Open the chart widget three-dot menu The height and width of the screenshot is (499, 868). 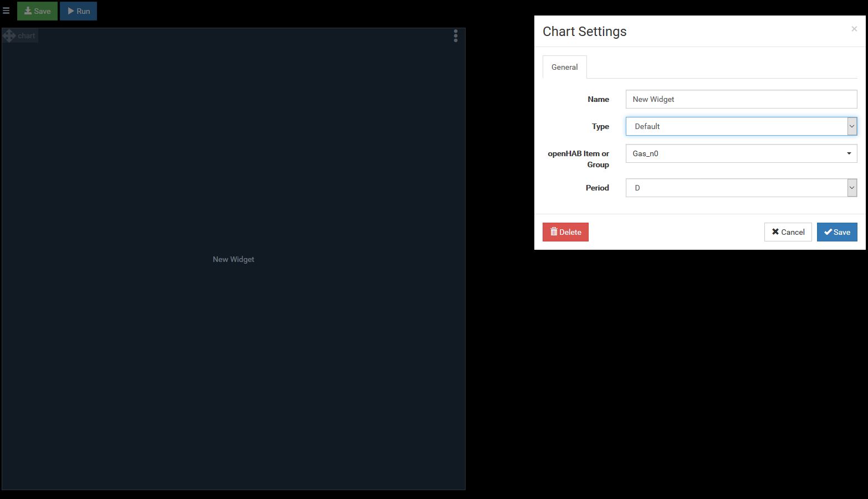456,36
